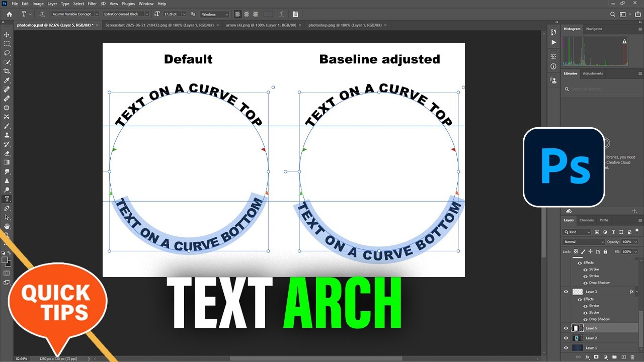Add a layer style with fx button
The width and height of the screenshot is (644, 362).
coord(587,357)
